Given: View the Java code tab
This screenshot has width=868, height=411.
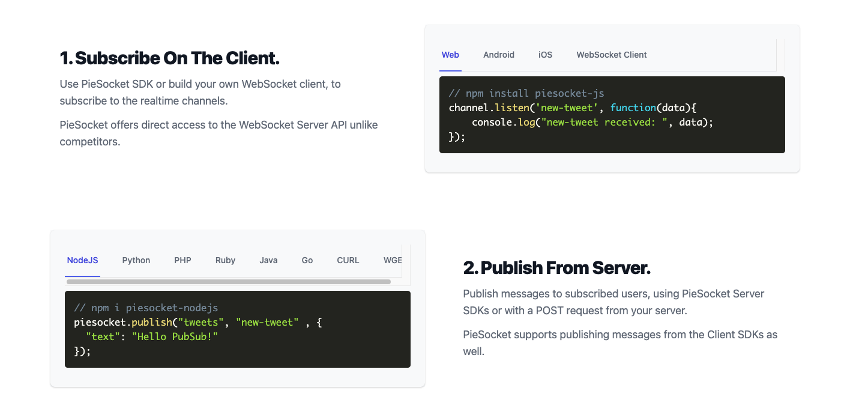Looking at the screenshot, I should 268,260.
